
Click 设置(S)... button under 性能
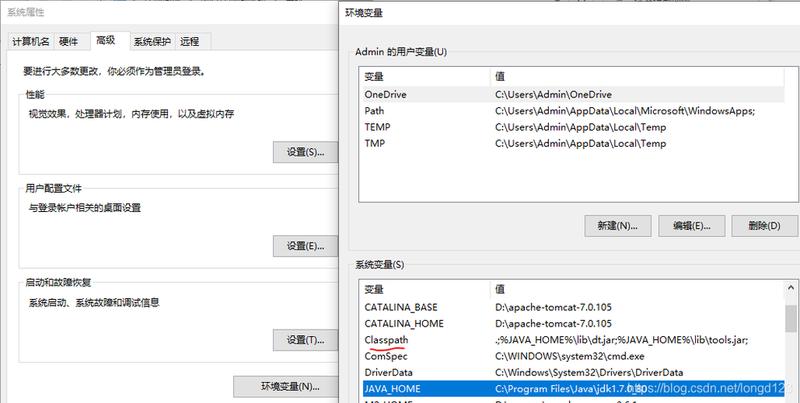click(306, 152)
